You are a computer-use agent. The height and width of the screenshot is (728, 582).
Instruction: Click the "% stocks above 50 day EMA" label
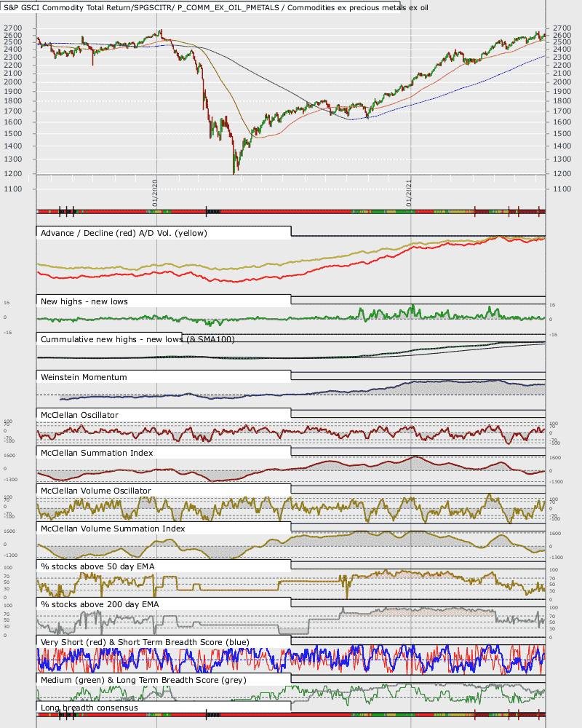click(97, 566)
